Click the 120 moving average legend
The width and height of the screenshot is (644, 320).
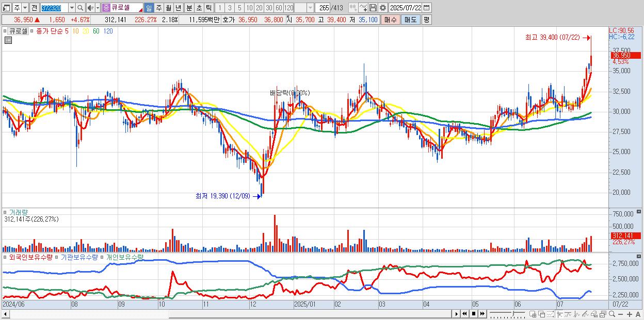click(x=108, y=31)
